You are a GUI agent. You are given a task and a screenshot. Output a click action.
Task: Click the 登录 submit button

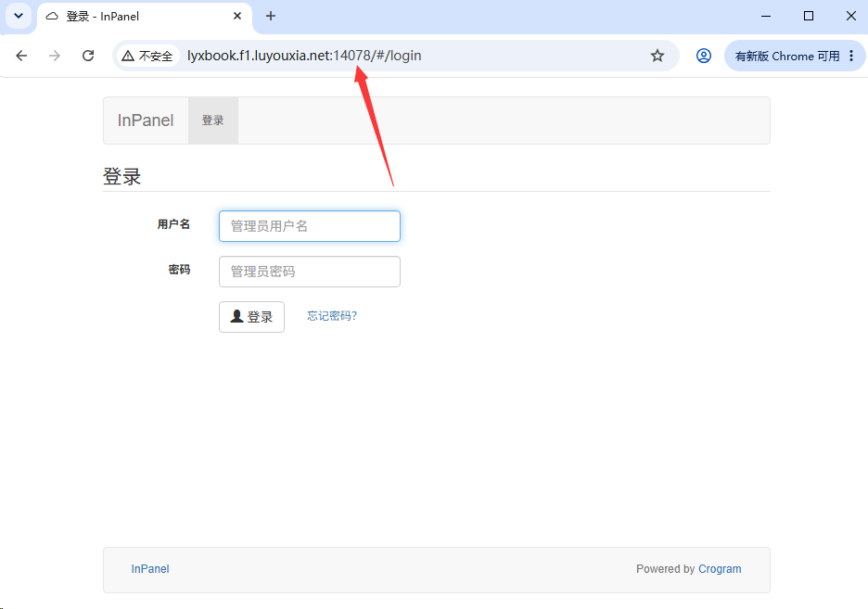tap(252, 317)
